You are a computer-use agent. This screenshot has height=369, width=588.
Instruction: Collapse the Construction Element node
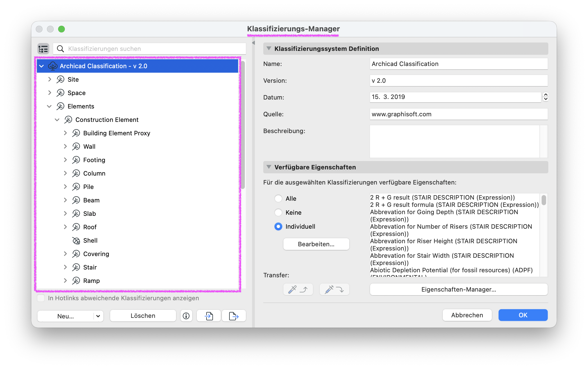pyautogui.click(x=57, y=120)
